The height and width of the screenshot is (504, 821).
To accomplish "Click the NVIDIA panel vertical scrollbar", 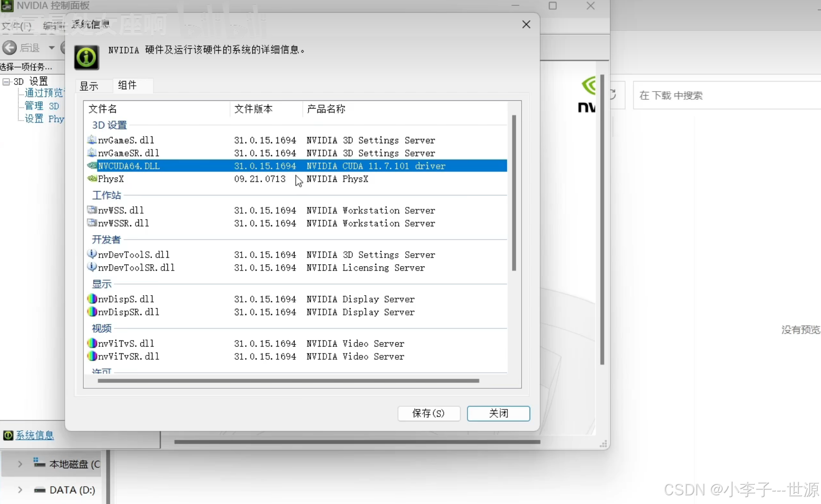I will coord(602,219).
